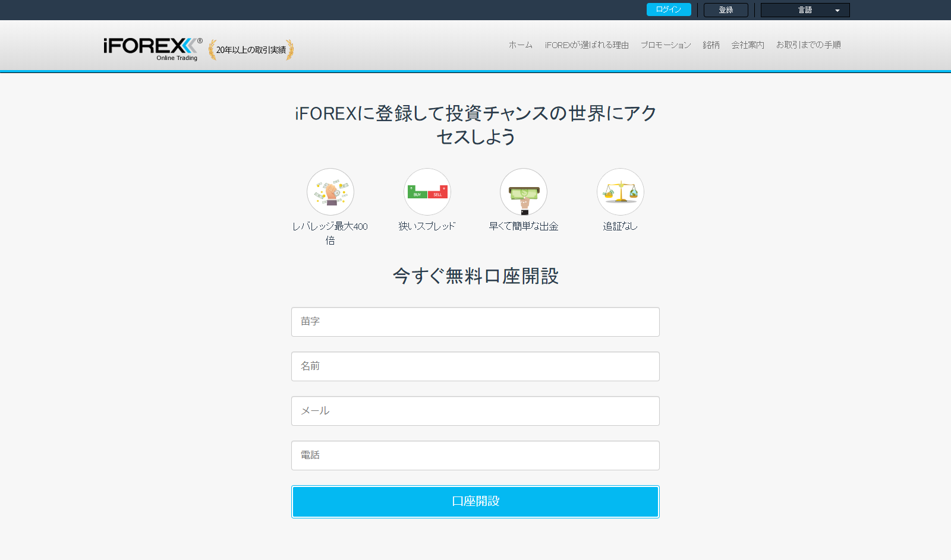The height and width of the screenshot is (560, 951).
Task: Click the cash withdrawal hand icon
Action: 524,192
